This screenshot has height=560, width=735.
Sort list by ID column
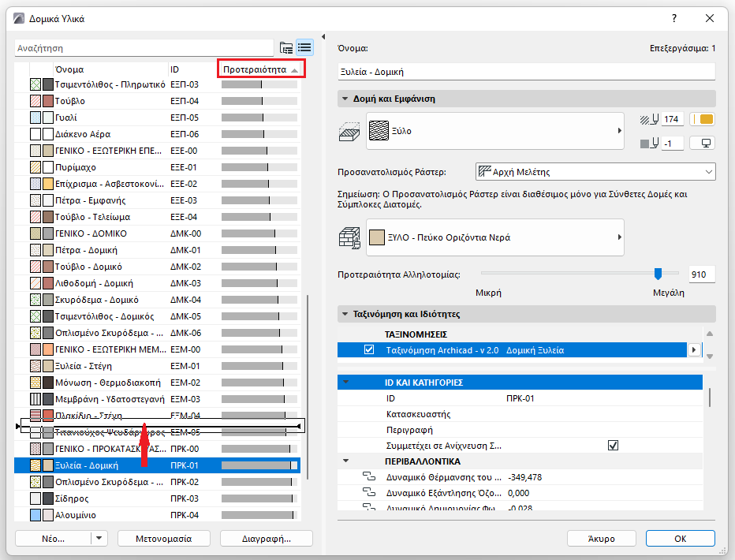pos(192,69)
